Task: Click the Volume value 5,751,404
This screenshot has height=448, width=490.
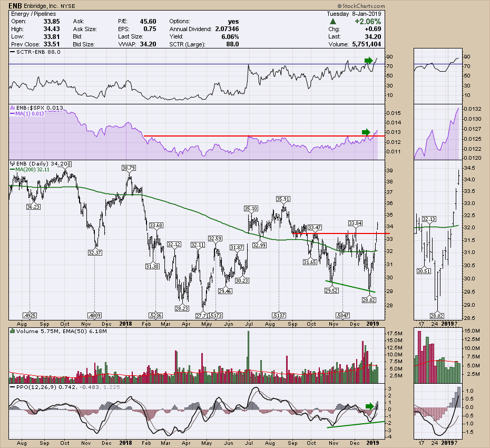Action: click(x=366, y=44)
